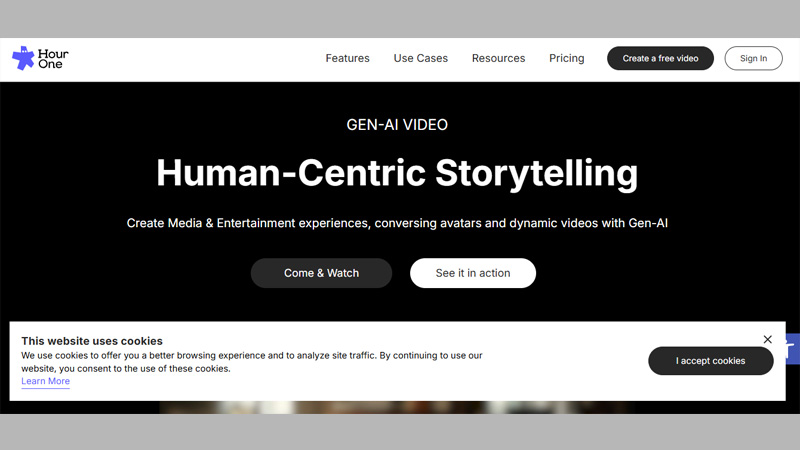Accept cookies using I accept cookies button
Viewport: 800px width, 450px height.
(710, 361)
